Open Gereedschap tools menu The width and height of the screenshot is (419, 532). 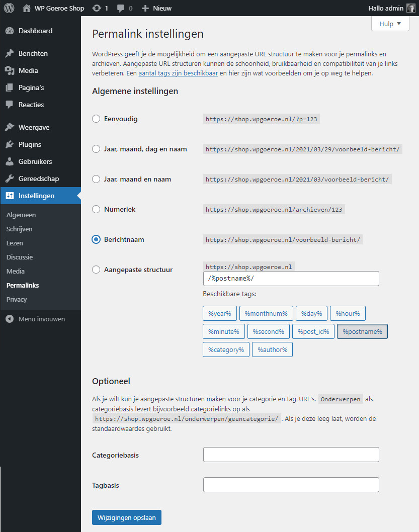[38, 179]
